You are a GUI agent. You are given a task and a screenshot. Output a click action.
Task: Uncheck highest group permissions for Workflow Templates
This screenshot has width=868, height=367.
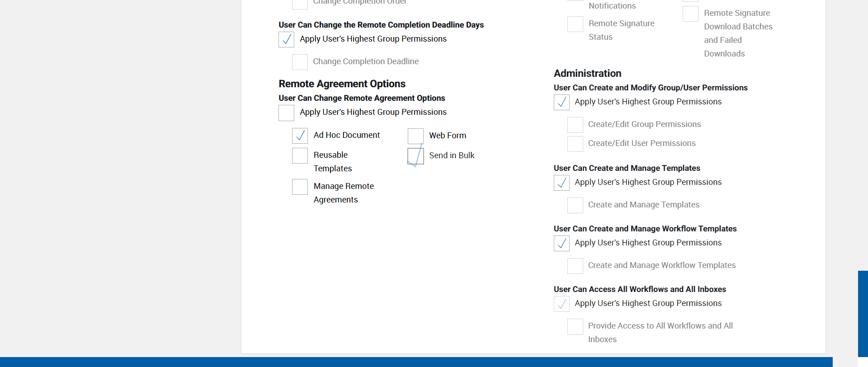tap(561, 243)
